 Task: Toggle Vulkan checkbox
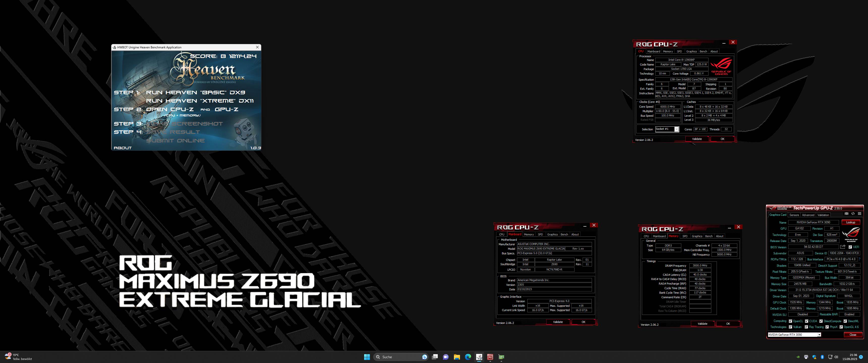pos(791,327)
